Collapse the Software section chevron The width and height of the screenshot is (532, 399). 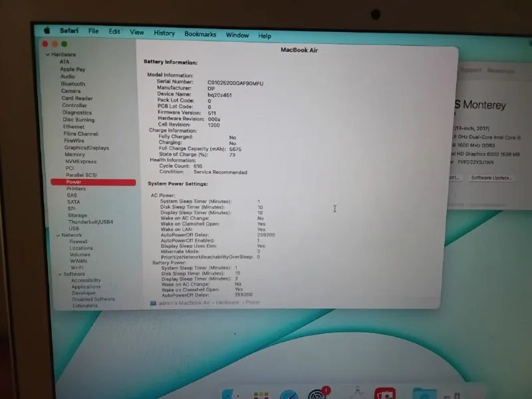[x=60, y=274]
